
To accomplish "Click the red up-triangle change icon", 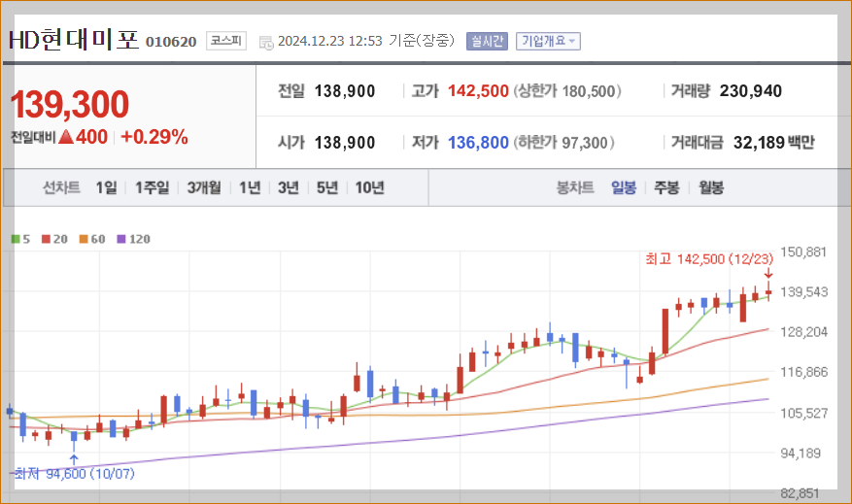I will (66, 137).
